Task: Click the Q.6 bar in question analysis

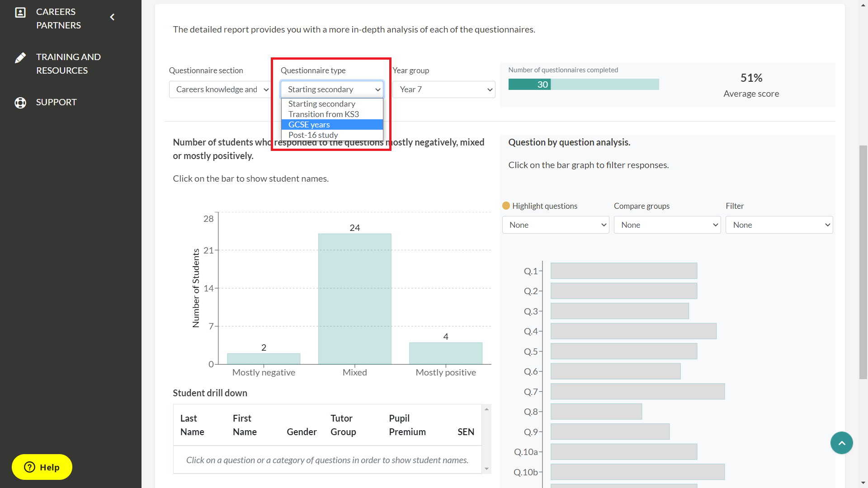Action: 615,371
